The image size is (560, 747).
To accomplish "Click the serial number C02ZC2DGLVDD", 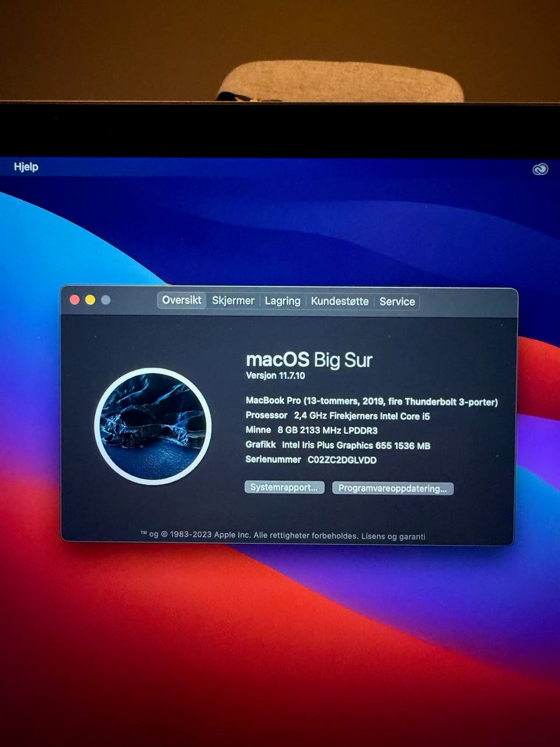I will tap(342, 460).
